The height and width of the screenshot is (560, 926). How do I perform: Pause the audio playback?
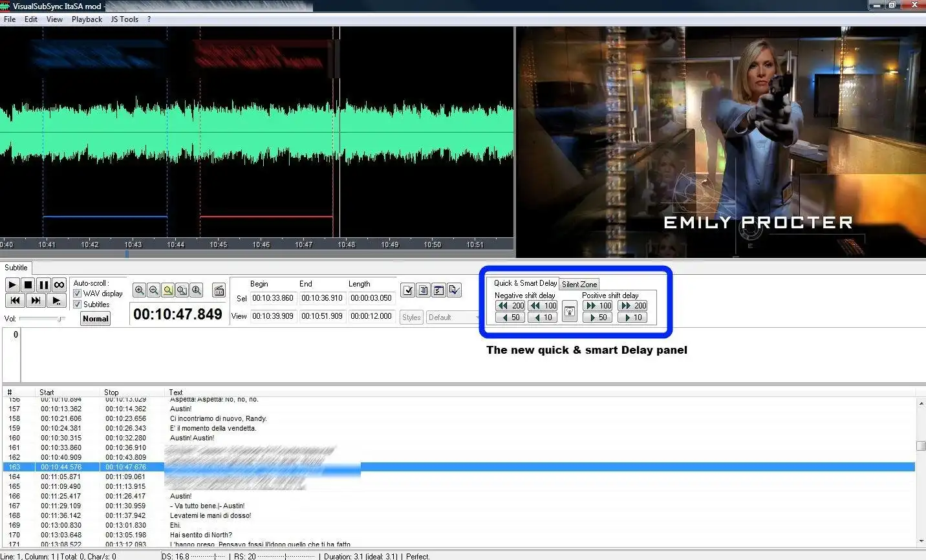(x=43, y=285)
